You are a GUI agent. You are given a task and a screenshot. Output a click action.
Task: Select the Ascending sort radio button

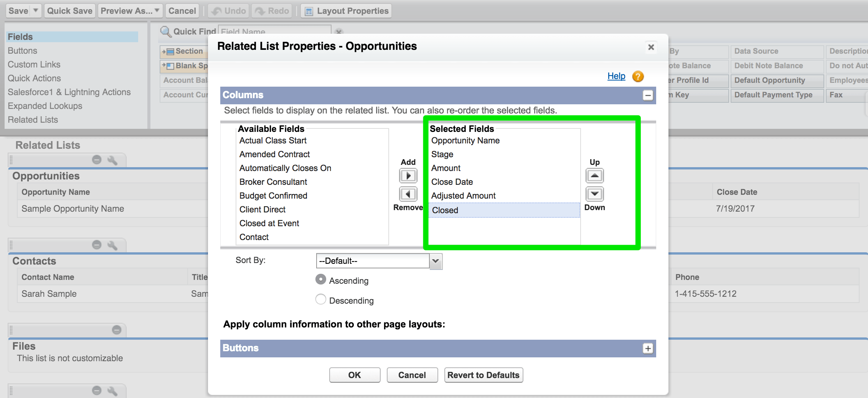[x=320, y=280]
